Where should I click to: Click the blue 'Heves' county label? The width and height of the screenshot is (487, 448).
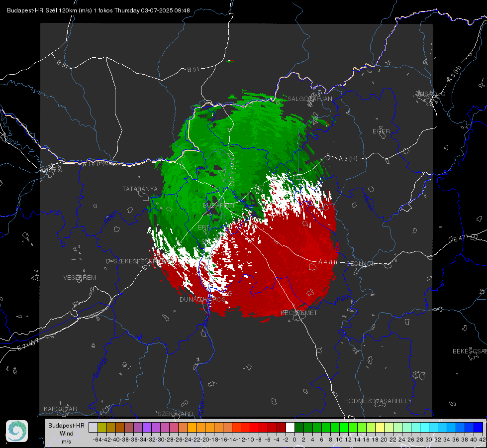pos(368,202)
